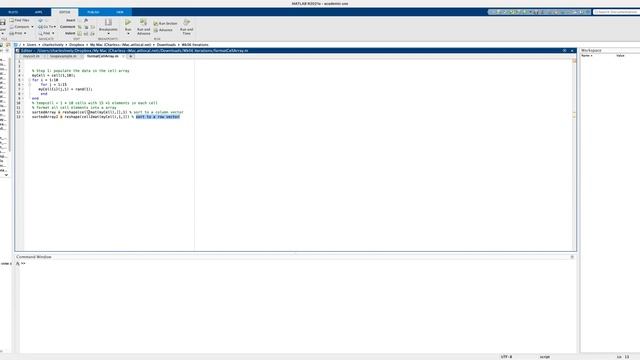Open the first editor file tab
Image resolution: width=640 pixels, height=360 pixels.
[x=31, y=56]
